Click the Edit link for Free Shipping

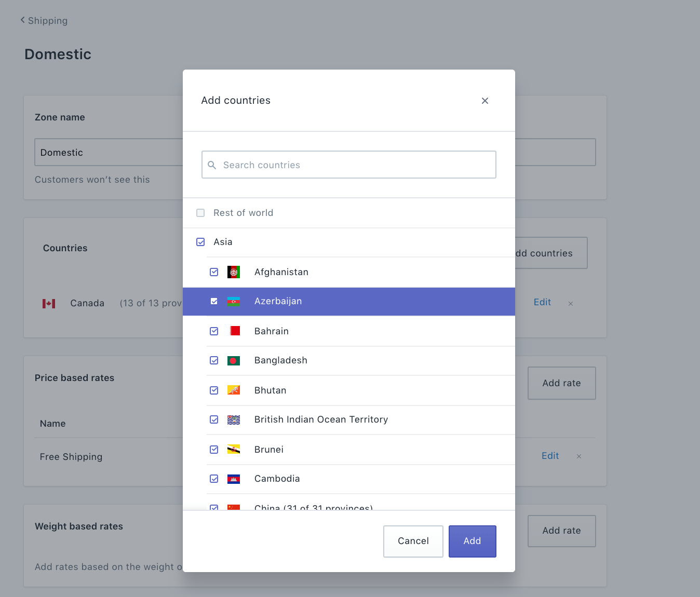(x=550, y=456)
